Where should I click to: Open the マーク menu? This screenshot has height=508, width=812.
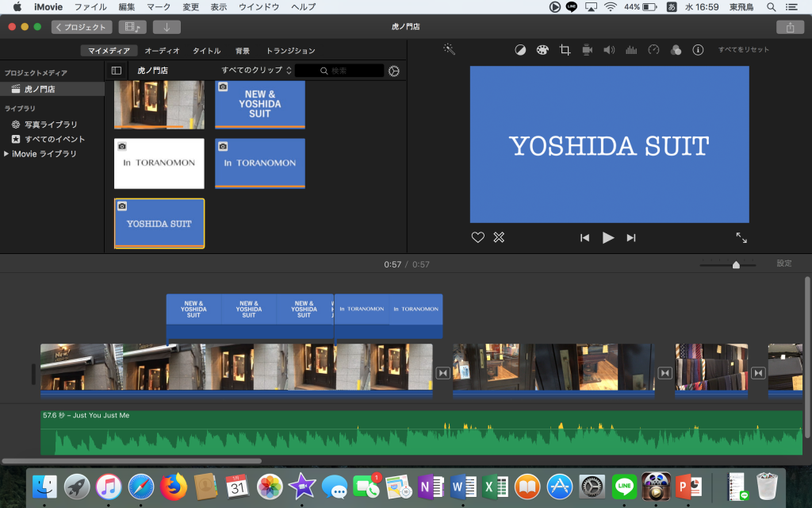click(159, 6)
